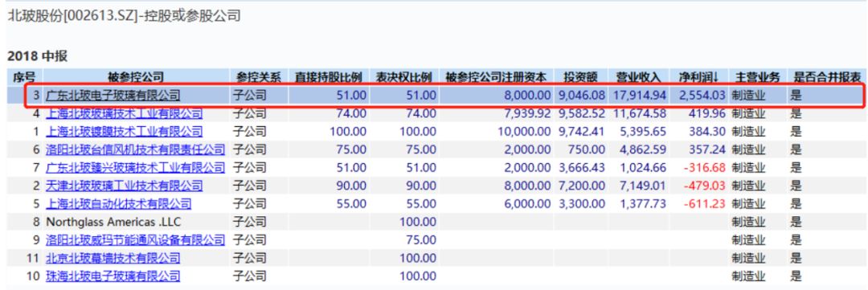Viewport: 868px width, 290px height.
Task: Select net profit value 2,554.03
Action: [x=702, y=95]
